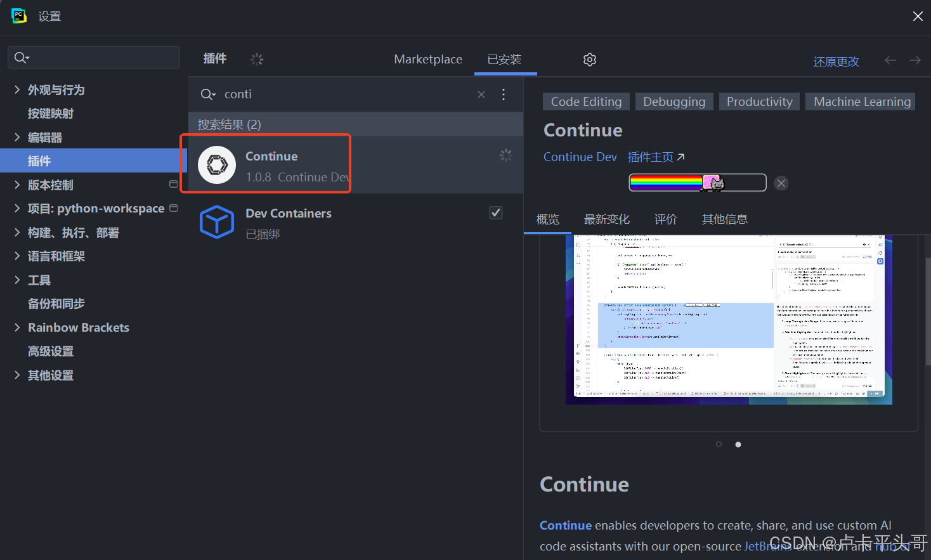Click the Productivity tag
Screen dimensions: 931x560
(x=760, y=101)
